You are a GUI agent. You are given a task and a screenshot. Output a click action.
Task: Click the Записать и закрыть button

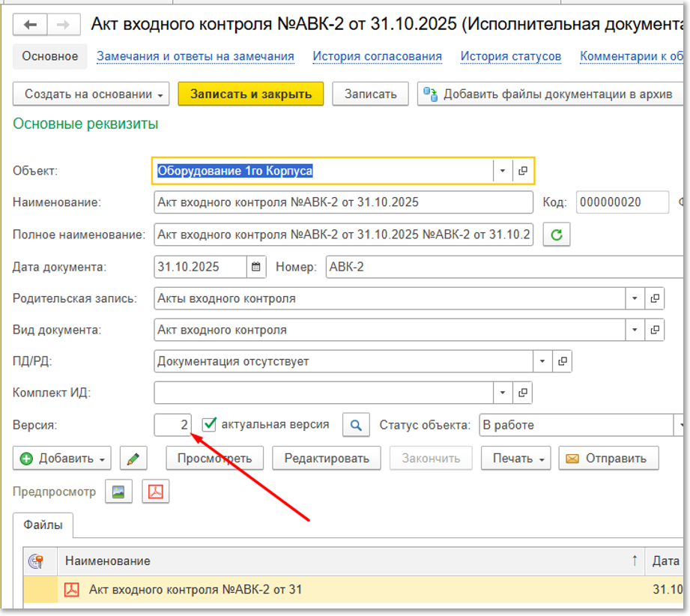[x=250, y=94]
